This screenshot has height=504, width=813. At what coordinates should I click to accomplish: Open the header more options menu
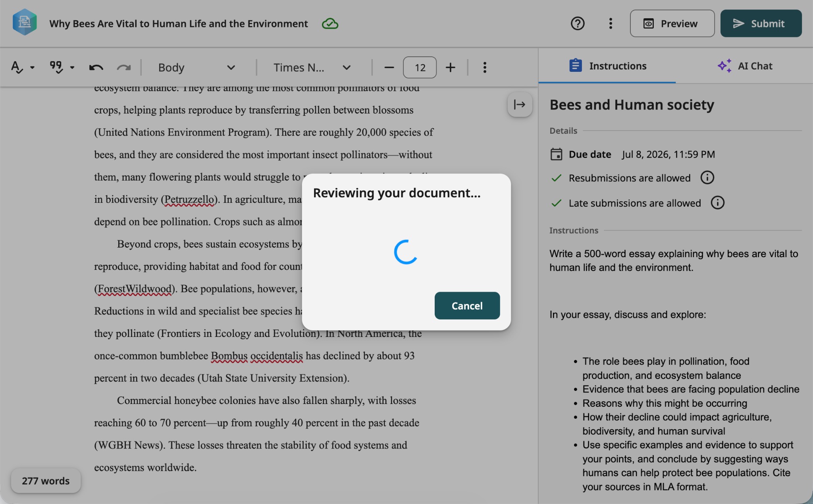[611, 23]
